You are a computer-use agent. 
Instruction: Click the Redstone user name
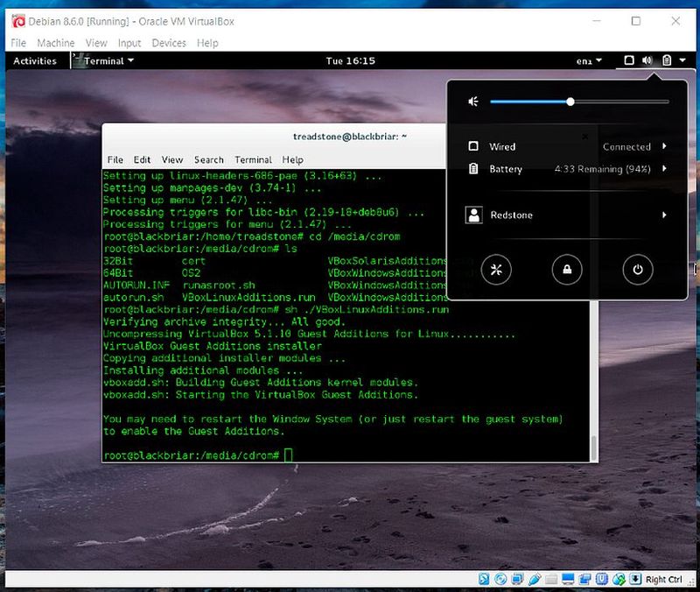point(512,215)
